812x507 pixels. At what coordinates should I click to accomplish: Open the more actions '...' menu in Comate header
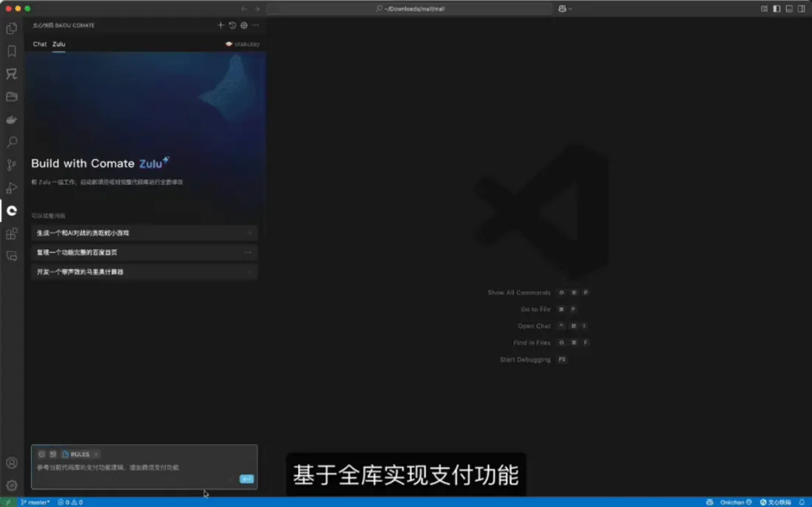[x=255, y=25]
